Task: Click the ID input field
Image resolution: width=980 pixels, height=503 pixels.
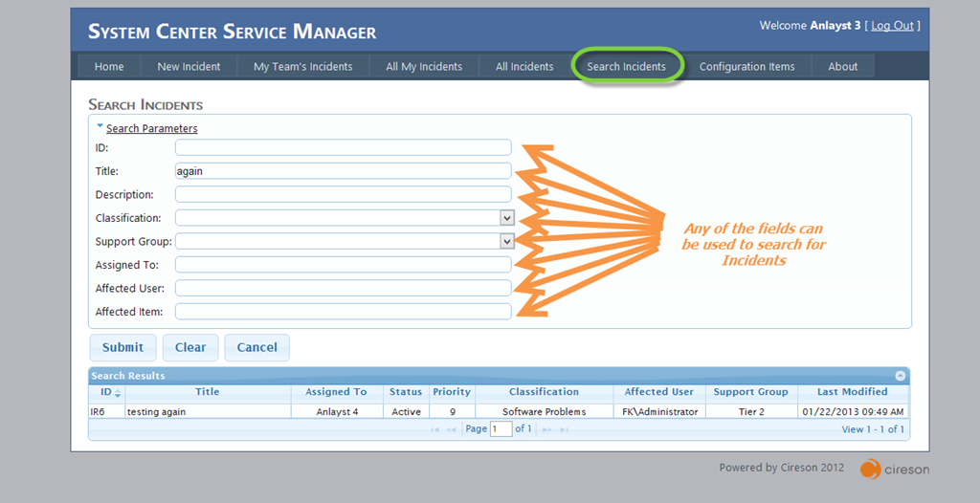Action: coord(343,147)
